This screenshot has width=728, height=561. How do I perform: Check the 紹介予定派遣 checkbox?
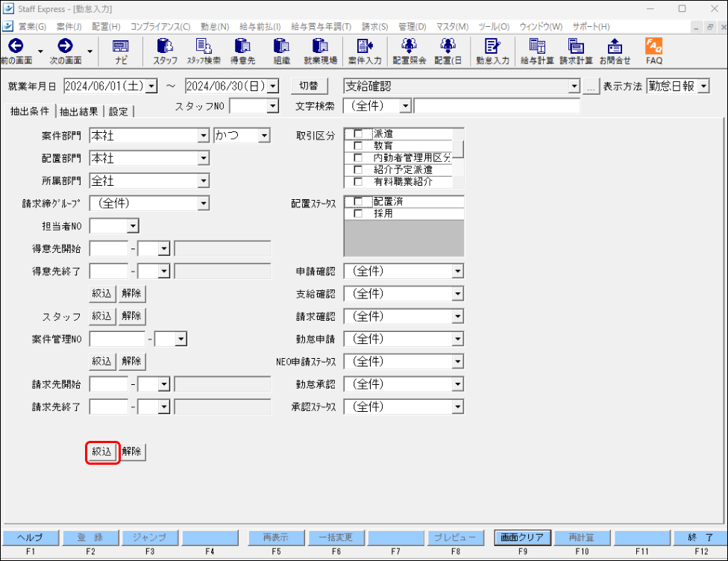pyautogui.click(x=358, y=170)
